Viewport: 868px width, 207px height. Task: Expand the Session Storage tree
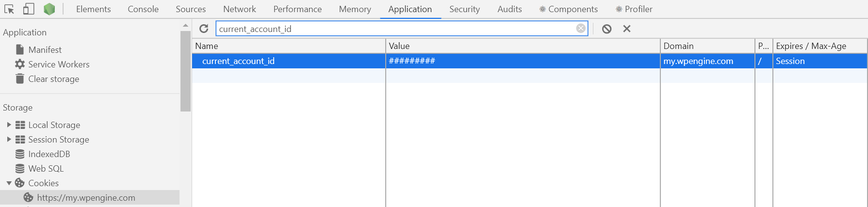pyautogui.click(x=9, y=139)
